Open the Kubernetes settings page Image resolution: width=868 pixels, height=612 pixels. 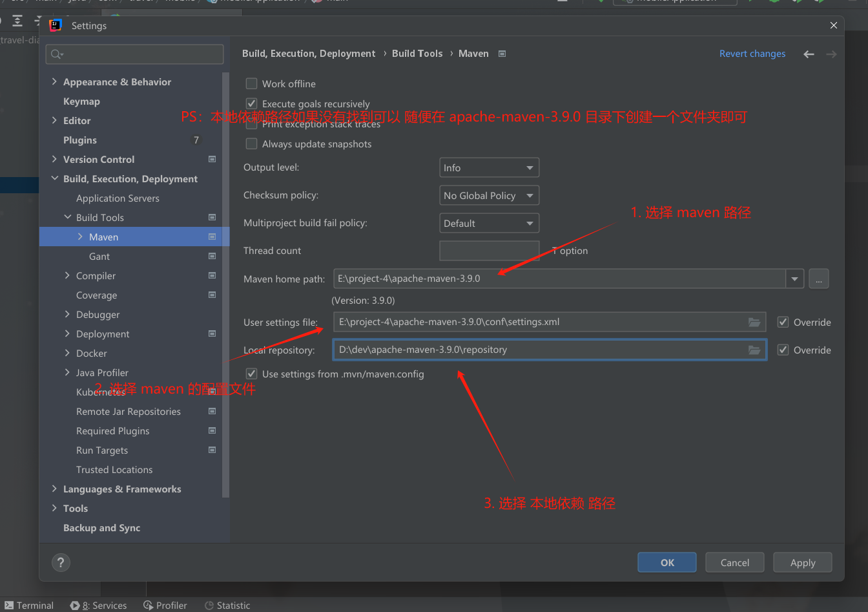click(x=101, y=392)
